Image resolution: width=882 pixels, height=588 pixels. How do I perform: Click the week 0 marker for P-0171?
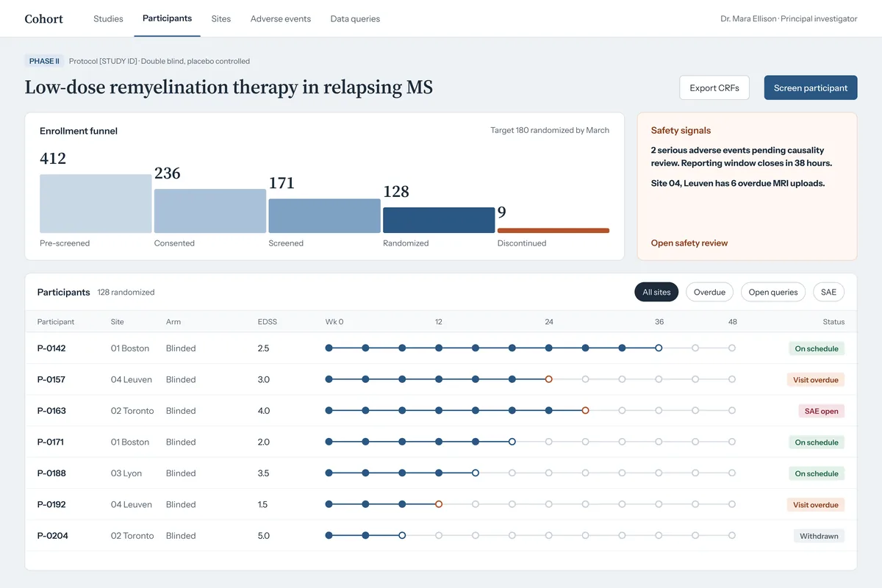[x=329, y=442]
